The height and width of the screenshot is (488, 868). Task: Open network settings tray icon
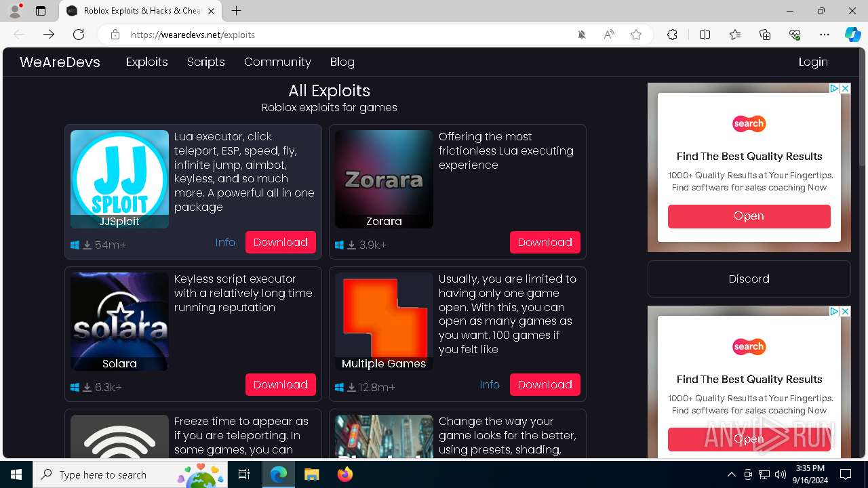click(x=764, y=474)
